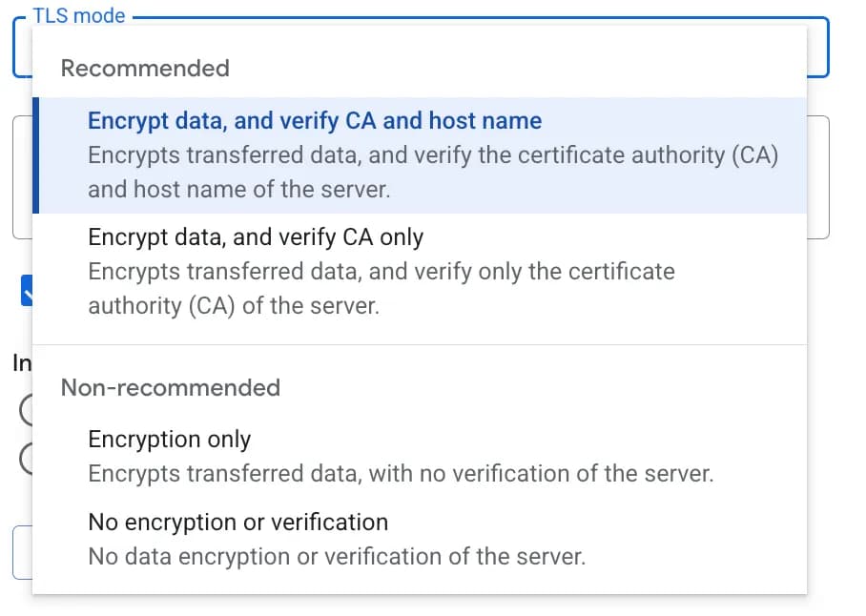Click the partially visible button at bottom left
Image resolution: width=866 pixels, height=616 pixels.
tap(23, 553)
